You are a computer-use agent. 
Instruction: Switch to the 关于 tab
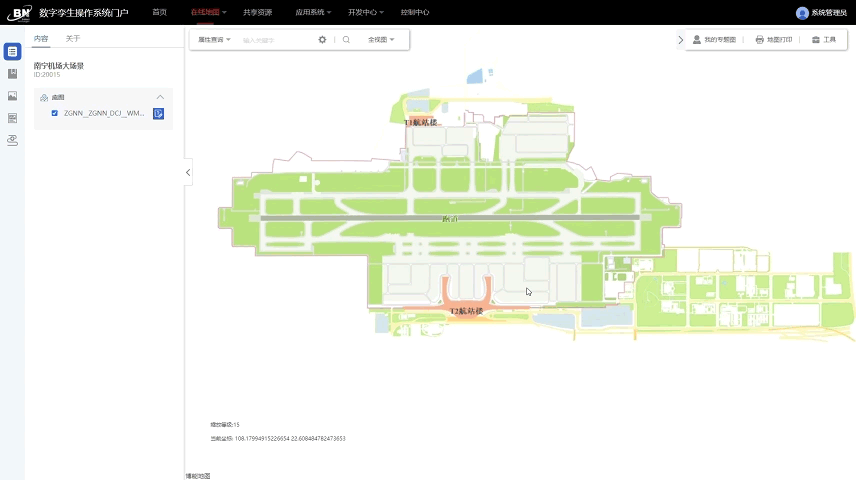pyautogui.click(x=73, y=38)
